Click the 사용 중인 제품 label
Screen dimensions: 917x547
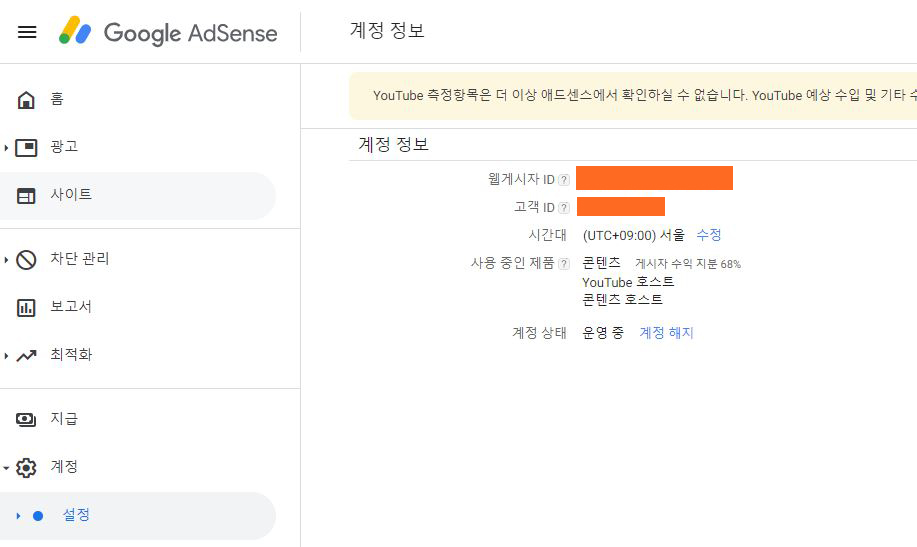pos(513,263)
